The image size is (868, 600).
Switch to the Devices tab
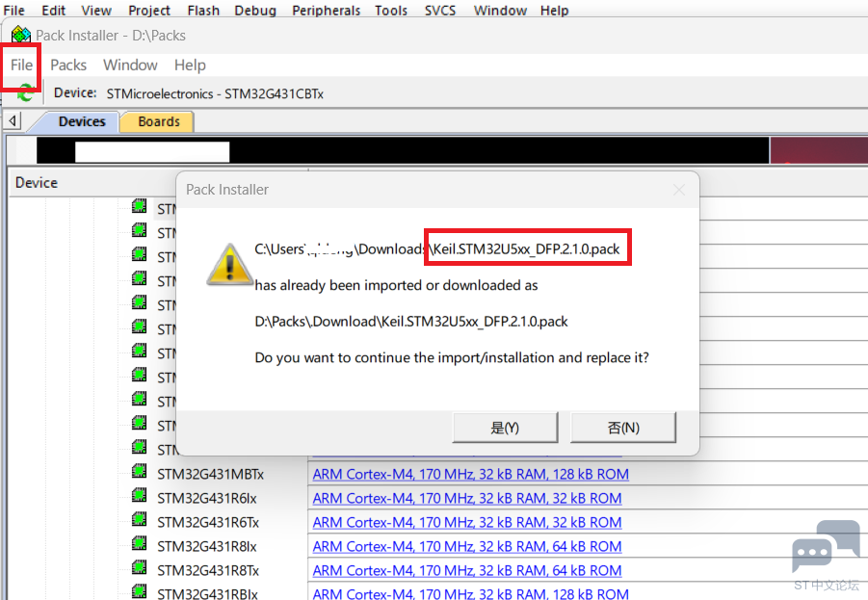pyautogui.click(x=82, y=121)
